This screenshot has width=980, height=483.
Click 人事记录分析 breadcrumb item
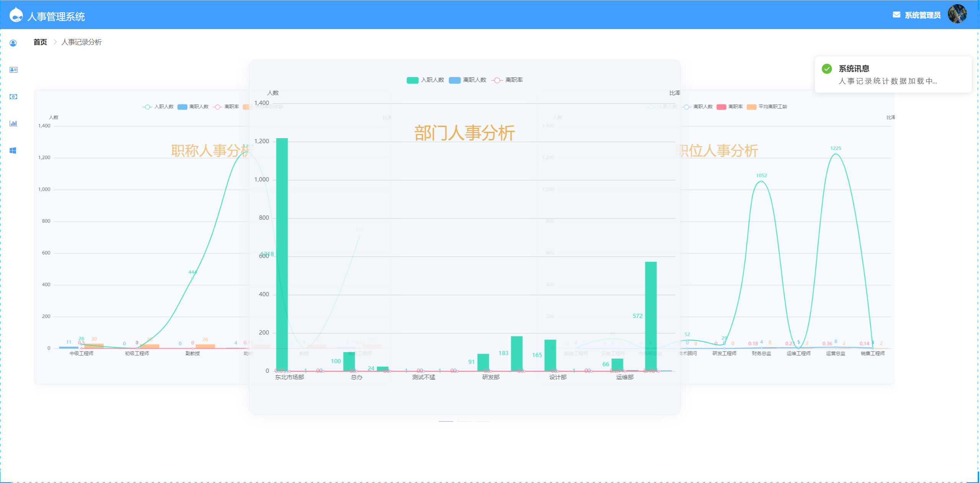[82, 42]
